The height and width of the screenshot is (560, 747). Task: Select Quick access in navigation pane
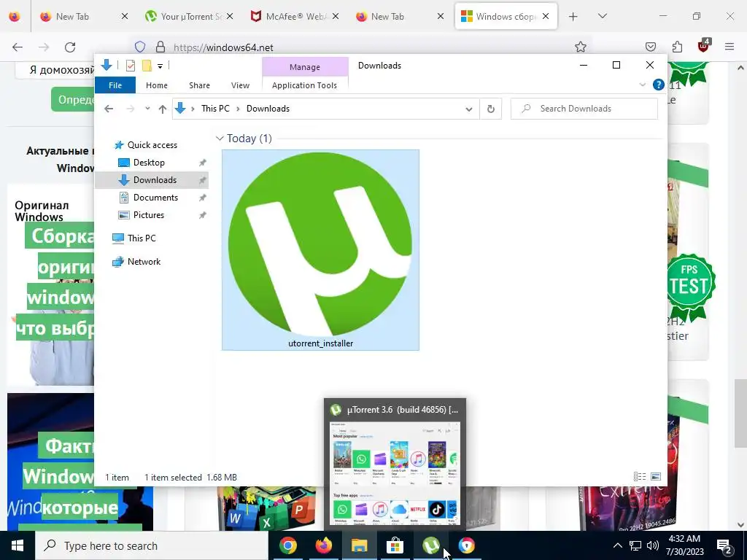coord(152,145)
